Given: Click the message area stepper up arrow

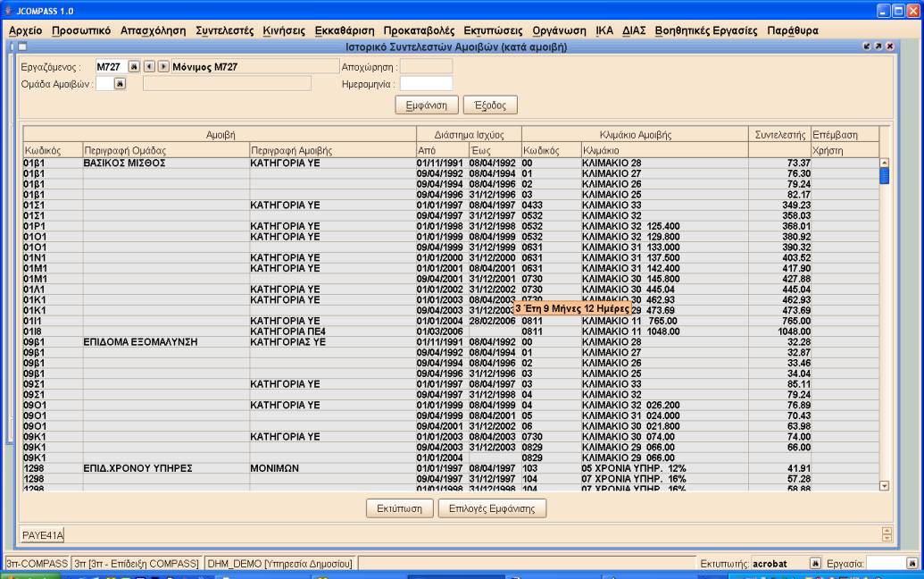Looking at the screenshot, I should (x=887, y=532).
